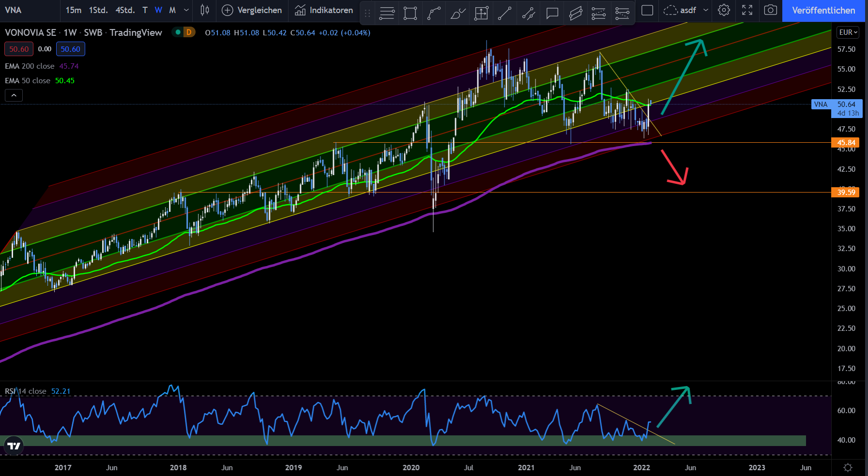Open the candlestick chart type selector
This screenshot has width=868, height=476.
tap(205, 10)
